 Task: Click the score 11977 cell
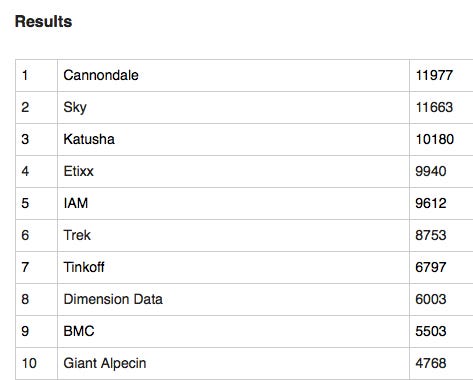coord(441,76)
